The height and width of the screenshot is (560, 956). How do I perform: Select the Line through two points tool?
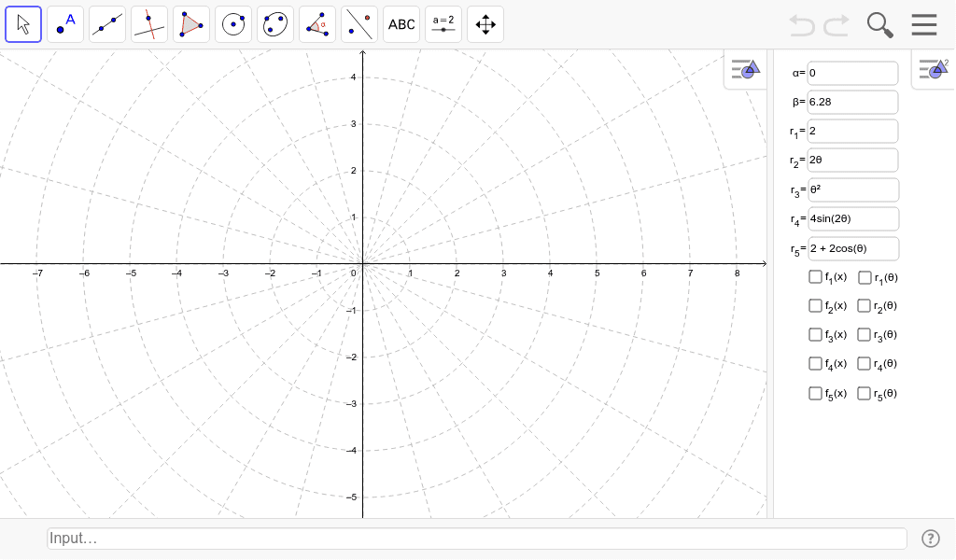tap(107, 24)
